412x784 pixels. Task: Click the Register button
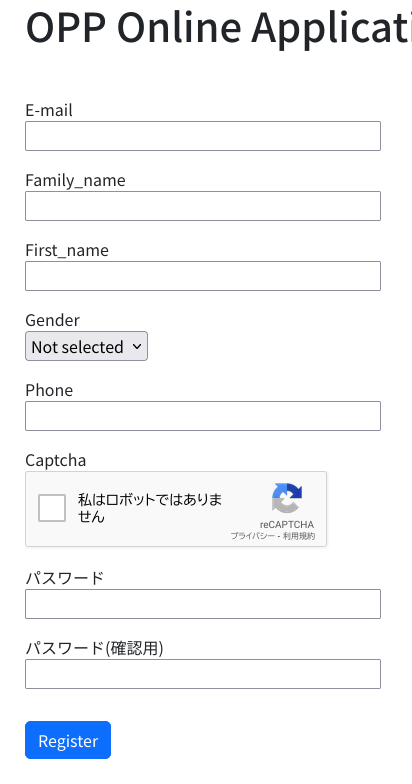[68, 740]
